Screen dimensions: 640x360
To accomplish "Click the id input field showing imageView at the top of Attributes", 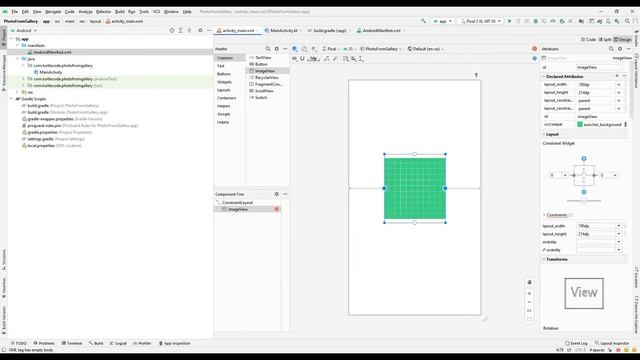I will (599, 67).
